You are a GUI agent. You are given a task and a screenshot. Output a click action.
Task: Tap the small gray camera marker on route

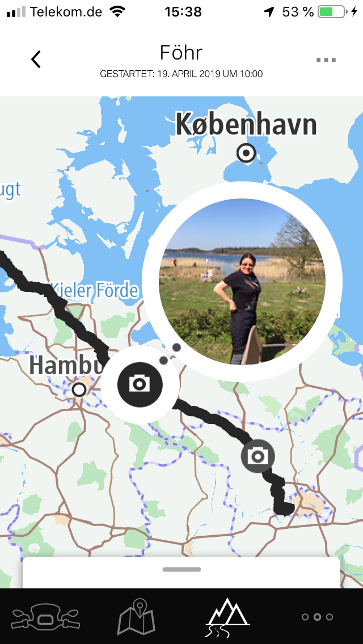point(258,456)
